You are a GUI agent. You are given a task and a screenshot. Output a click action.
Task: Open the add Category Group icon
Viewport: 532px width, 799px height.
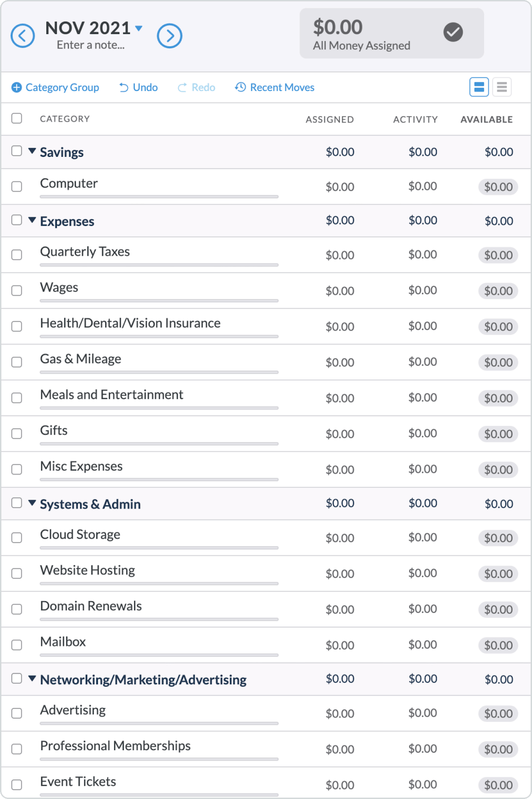tap(17, 87)
